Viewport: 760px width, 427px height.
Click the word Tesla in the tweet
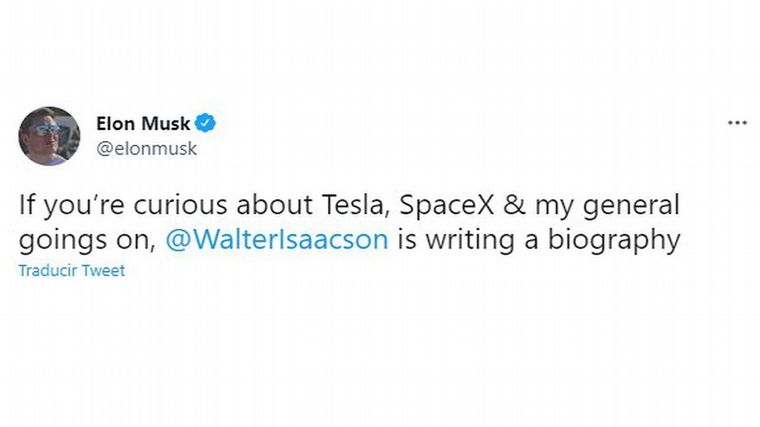[x=360, y=206]
